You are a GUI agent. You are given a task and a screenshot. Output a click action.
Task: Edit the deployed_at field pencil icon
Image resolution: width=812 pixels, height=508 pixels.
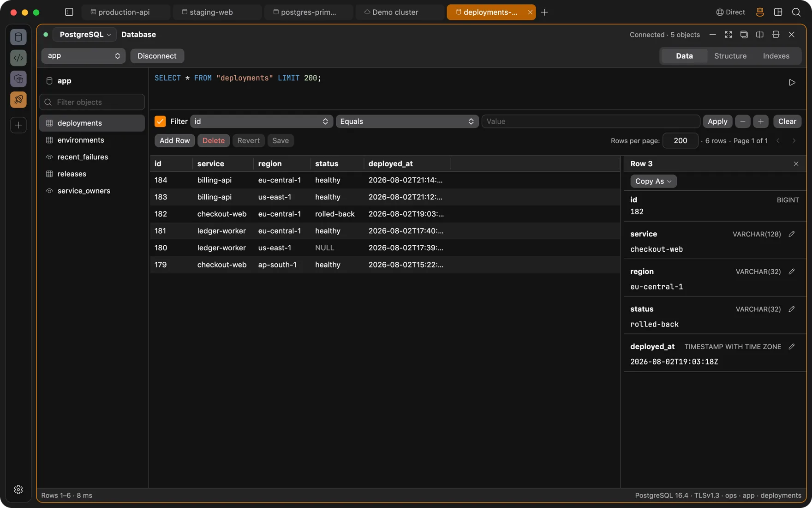point(792,346)
